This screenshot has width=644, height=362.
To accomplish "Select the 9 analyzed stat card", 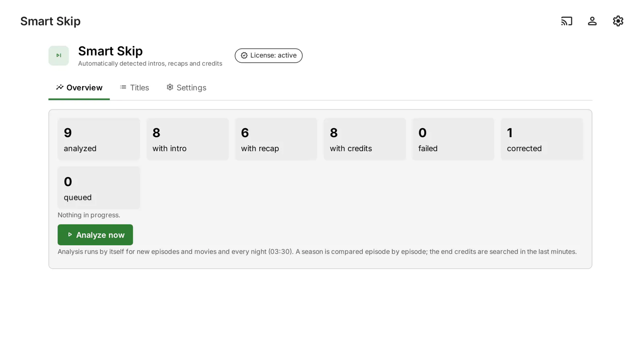I will (99, 139).
